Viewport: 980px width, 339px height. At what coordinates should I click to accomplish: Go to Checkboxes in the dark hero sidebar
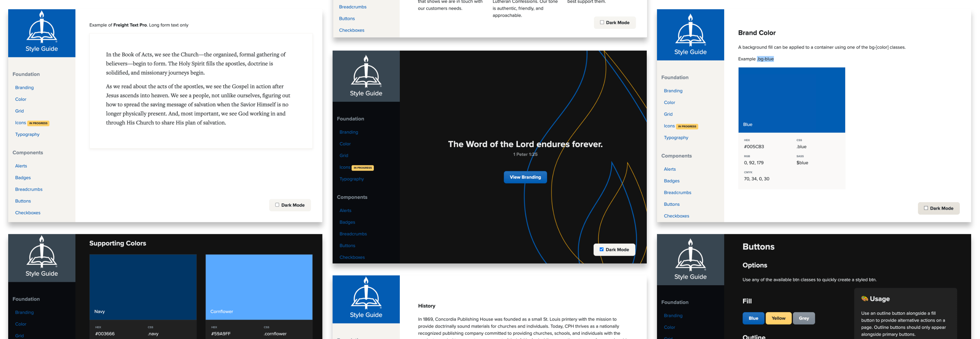pos(352,257)
